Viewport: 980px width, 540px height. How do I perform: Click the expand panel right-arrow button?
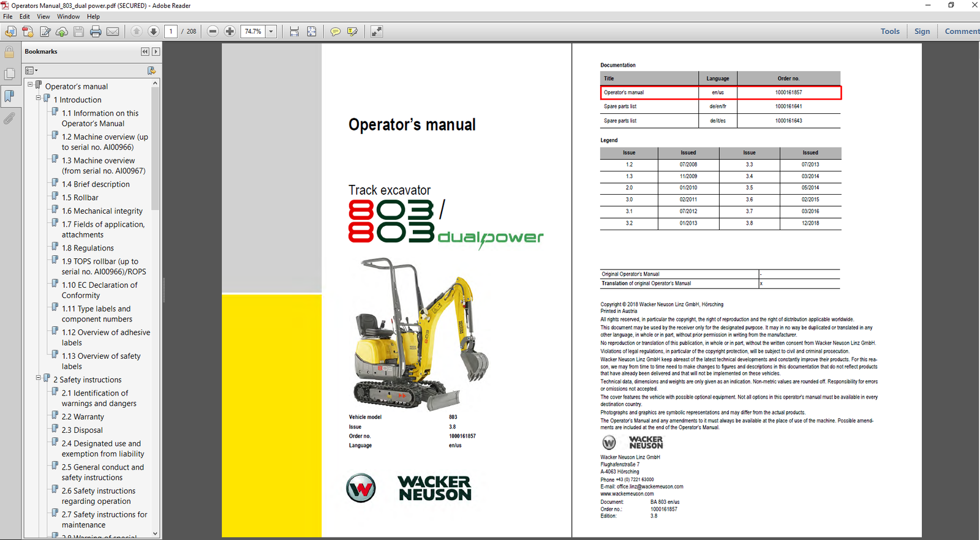coord(156,51)
